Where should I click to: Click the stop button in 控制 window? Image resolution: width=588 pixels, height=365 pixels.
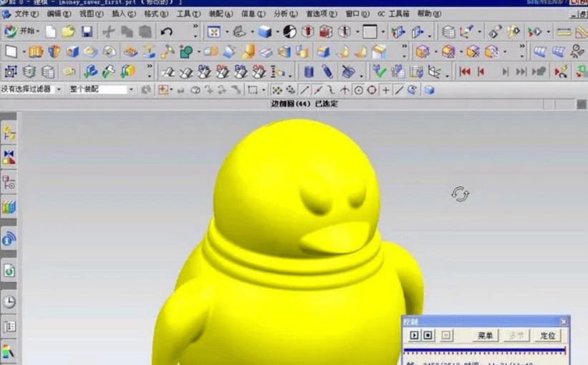(428, 335)
